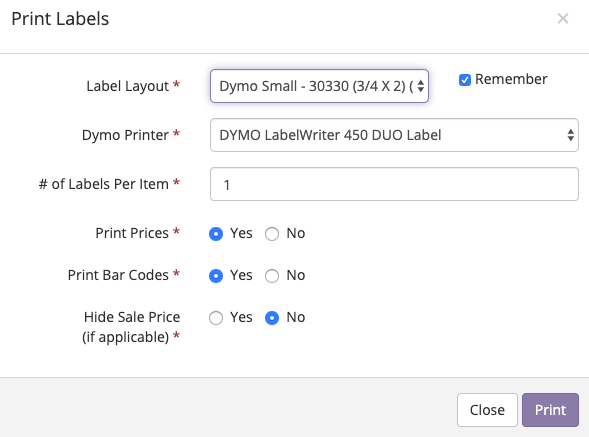
Task: Set Hide Sale Price to No
Action: [272, 318]
